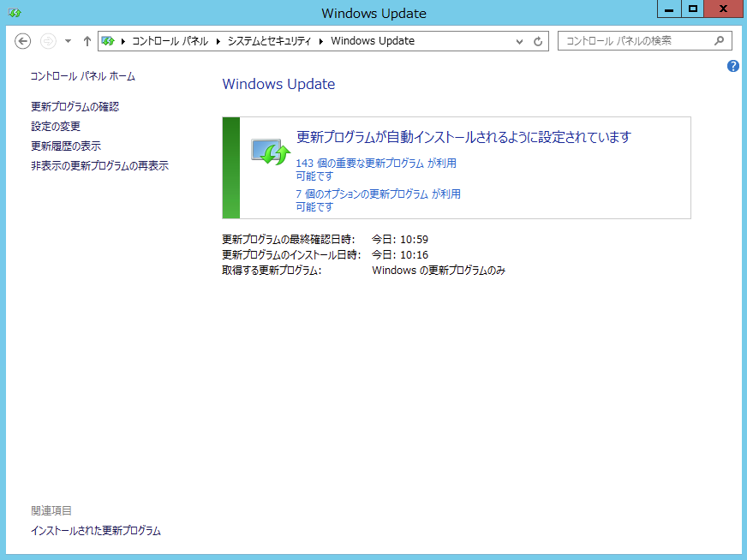
Task: Expand the arrow after コントロール パネル breadcrumb
Action: pyautogui.click(x=218, y=41)
